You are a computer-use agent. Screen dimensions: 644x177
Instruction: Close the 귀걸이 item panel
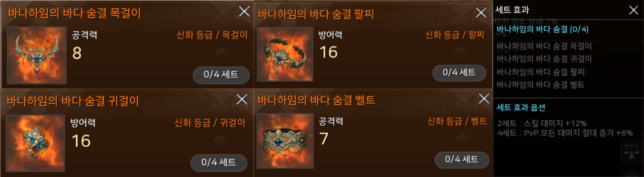242,99
